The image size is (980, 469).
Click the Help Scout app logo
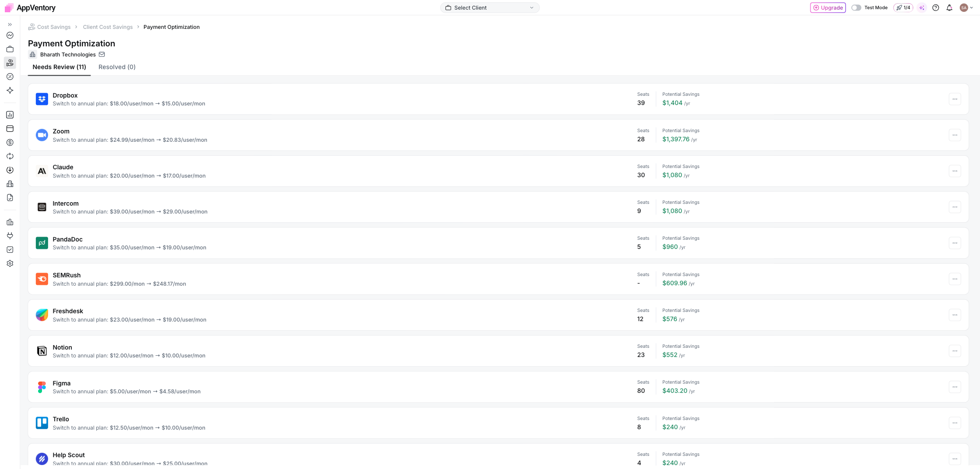[42, 459]
